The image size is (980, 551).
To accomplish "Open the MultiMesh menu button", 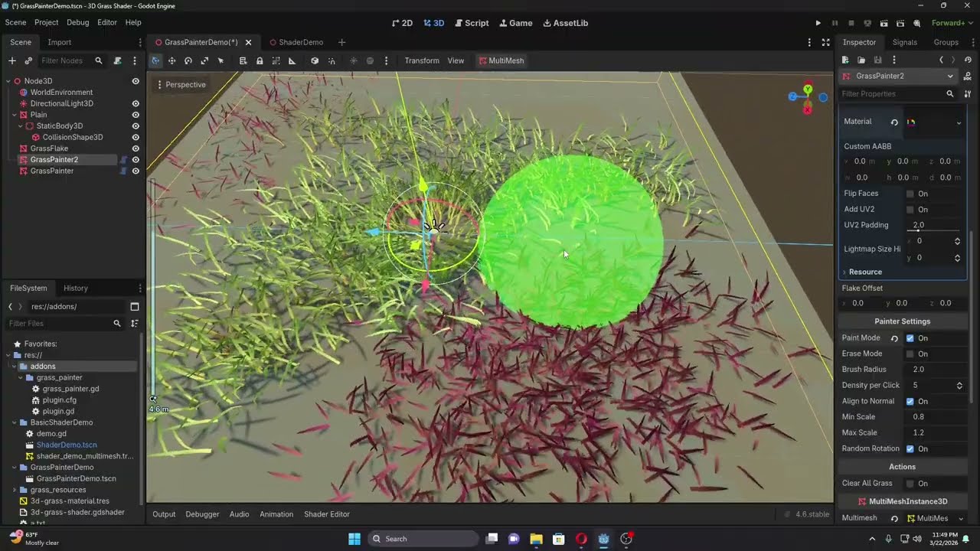I will click(501, 60).
